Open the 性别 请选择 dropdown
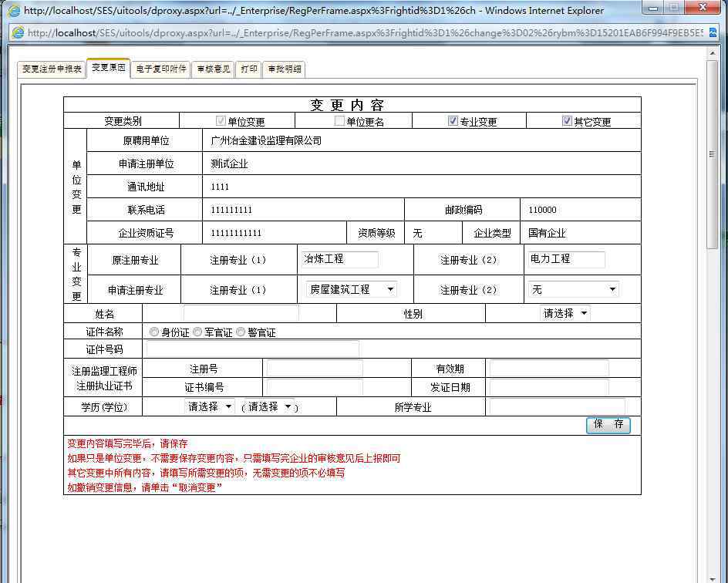The image size is (728, 583). (x=565, y=313)
